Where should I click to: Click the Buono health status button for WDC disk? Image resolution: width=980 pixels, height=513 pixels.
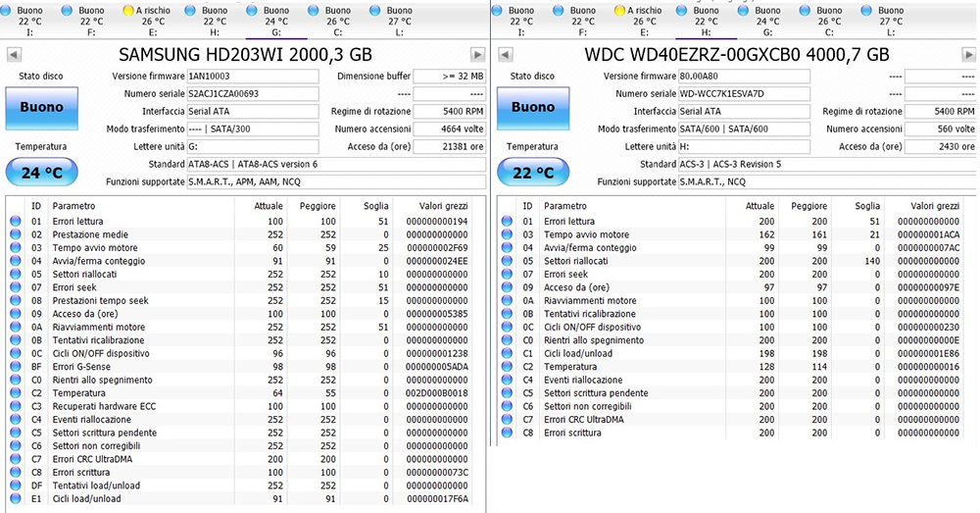[533, 108]
